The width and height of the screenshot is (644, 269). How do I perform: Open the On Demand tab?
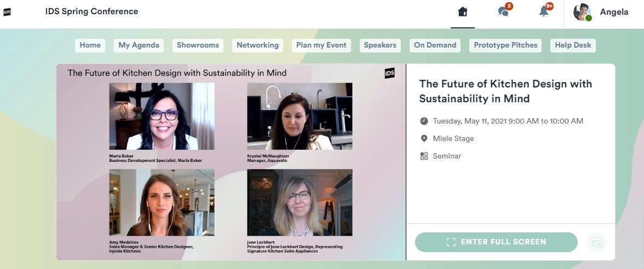click(x=435, y=45)
